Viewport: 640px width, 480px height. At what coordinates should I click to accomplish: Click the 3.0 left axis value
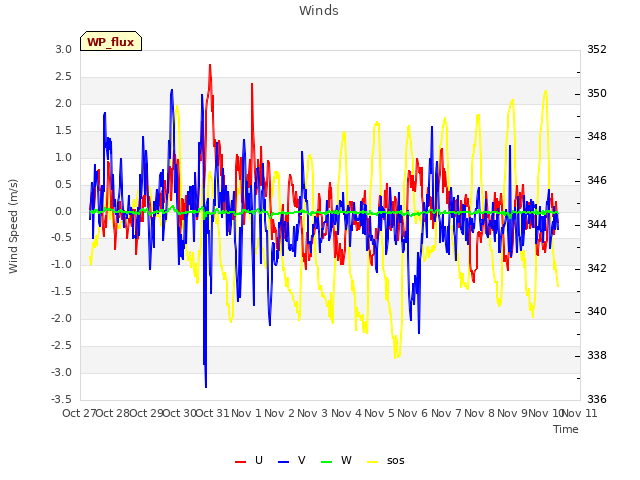(x=63, y=50)
